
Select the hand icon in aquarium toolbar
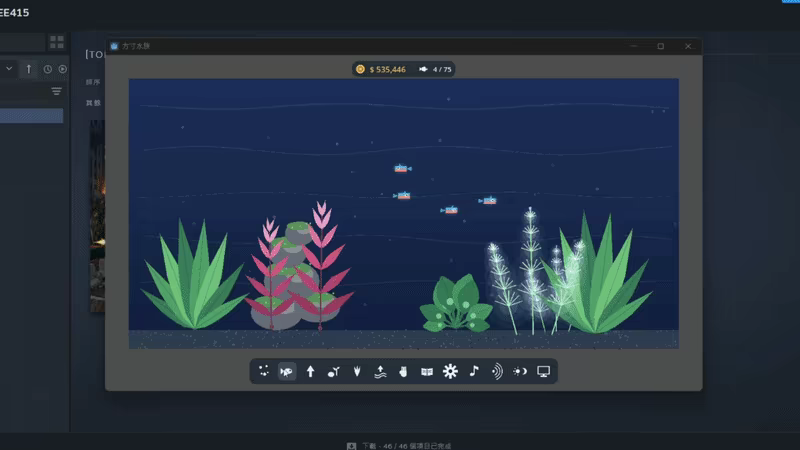(404, 371)
